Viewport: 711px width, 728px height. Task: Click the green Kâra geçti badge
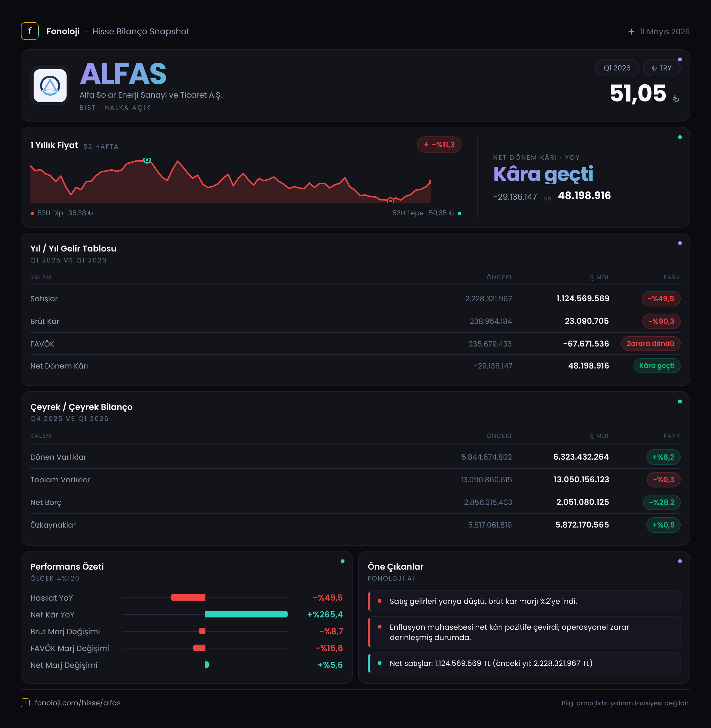[x=657, y=366]
